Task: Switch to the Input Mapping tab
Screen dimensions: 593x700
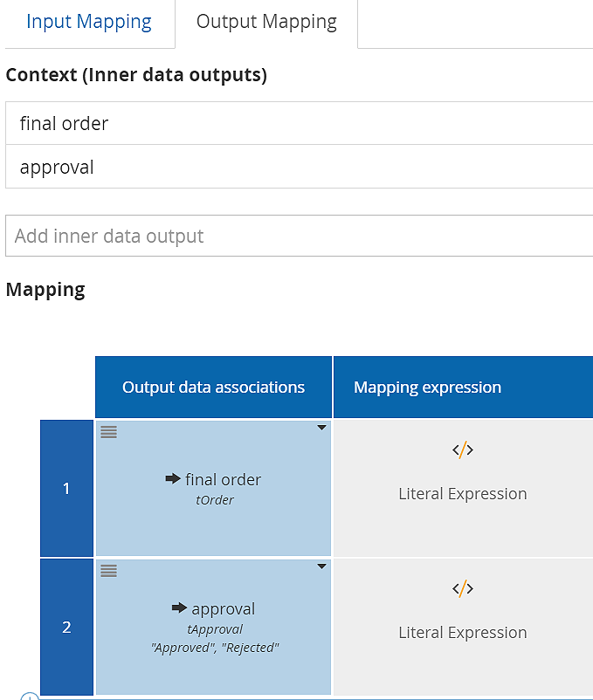Action: point(89,22)
